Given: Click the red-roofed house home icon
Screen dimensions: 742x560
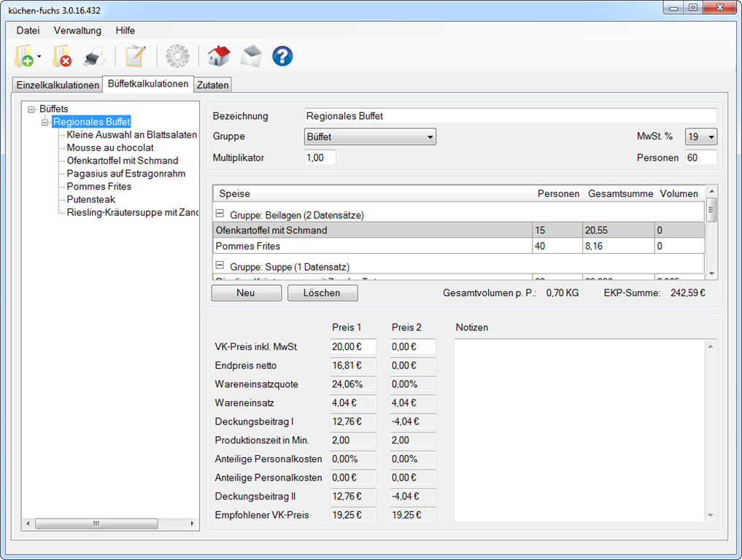Looking at the screenshot, I should pos(218,57).
